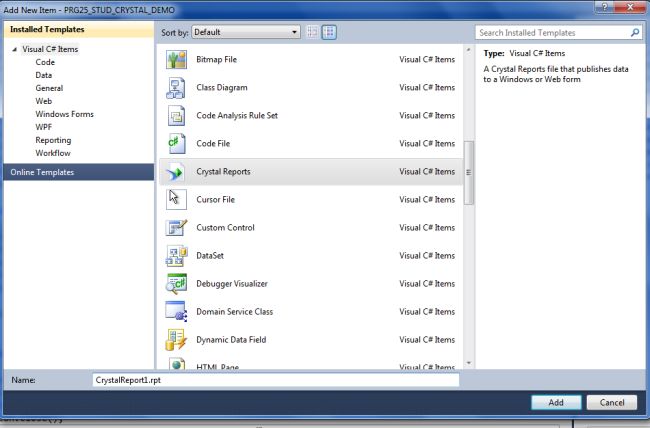Select the Code Analysis Rule Set icon
Viewport: 650px width, 428px height.
tap(177, 116)
